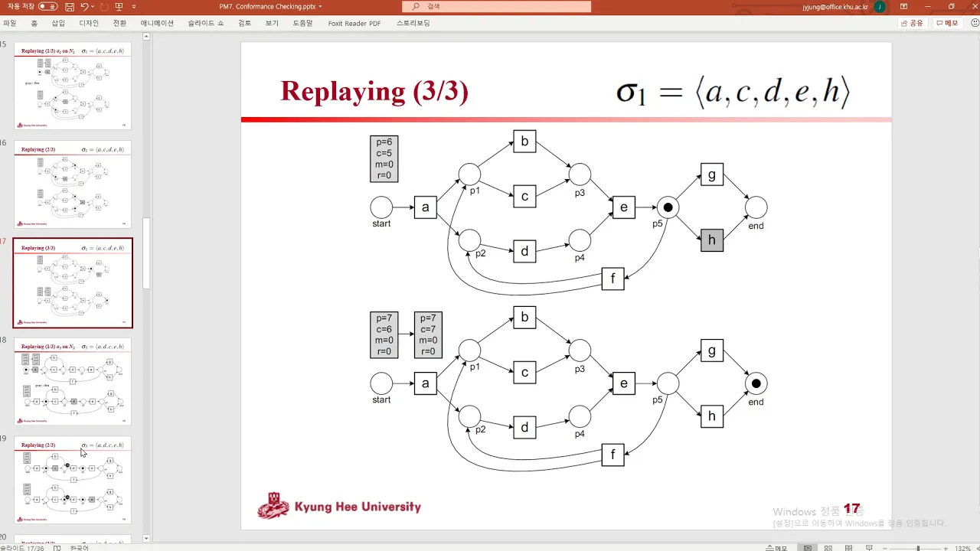Select slide 18 thumbnail in panel

pos(73,382)
